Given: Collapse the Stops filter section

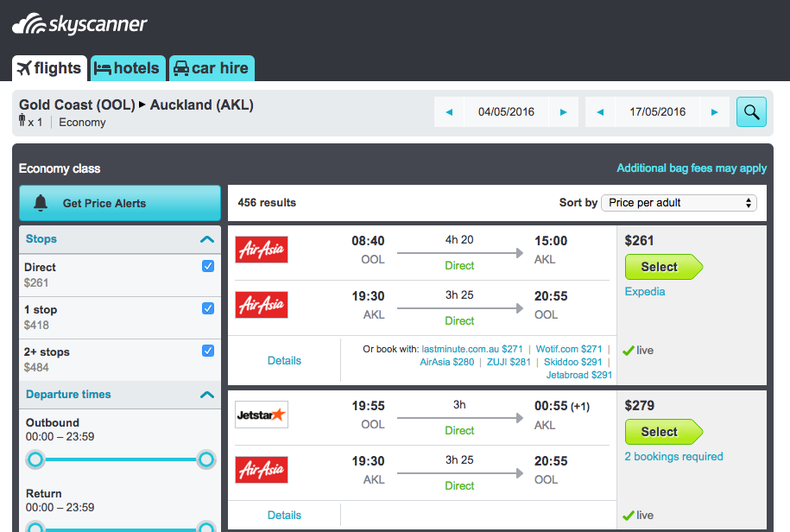Looking at the screenshot, I should point(207,239).
